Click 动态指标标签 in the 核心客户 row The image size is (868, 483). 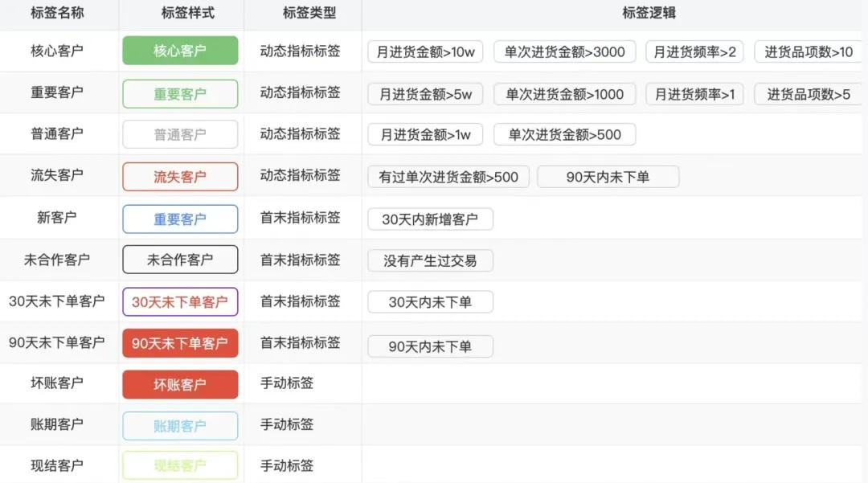301,51
